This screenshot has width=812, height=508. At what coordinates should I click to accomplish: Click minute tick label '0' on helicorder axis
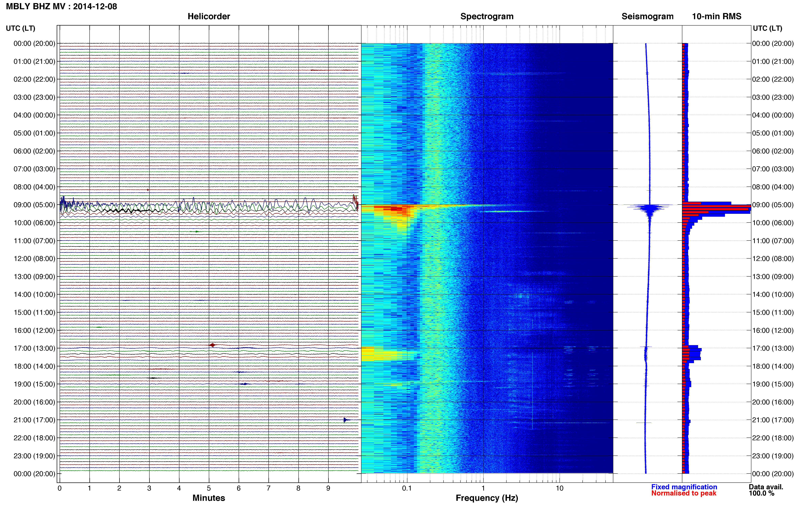[x=60, y=488]
